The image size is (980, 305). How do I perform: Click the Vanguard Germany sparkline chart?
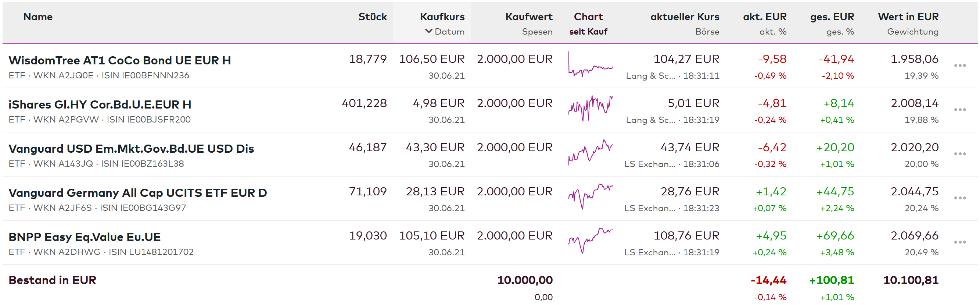(590, 196)
